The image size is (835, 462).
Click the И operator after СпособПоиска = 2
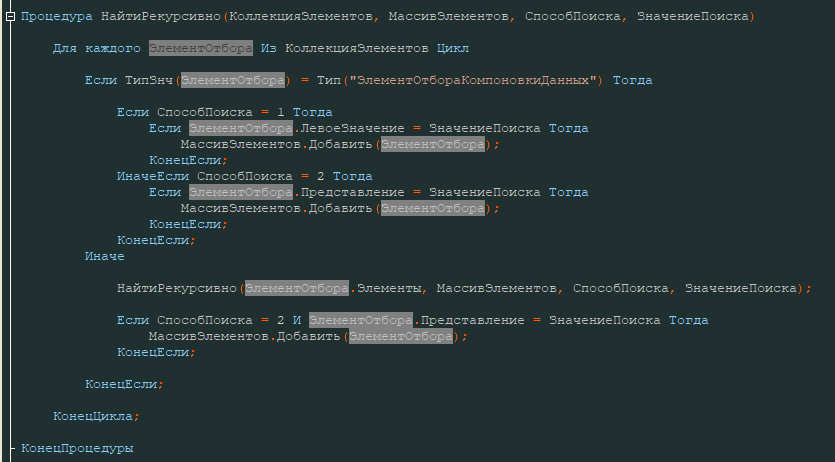pos(297,320)
